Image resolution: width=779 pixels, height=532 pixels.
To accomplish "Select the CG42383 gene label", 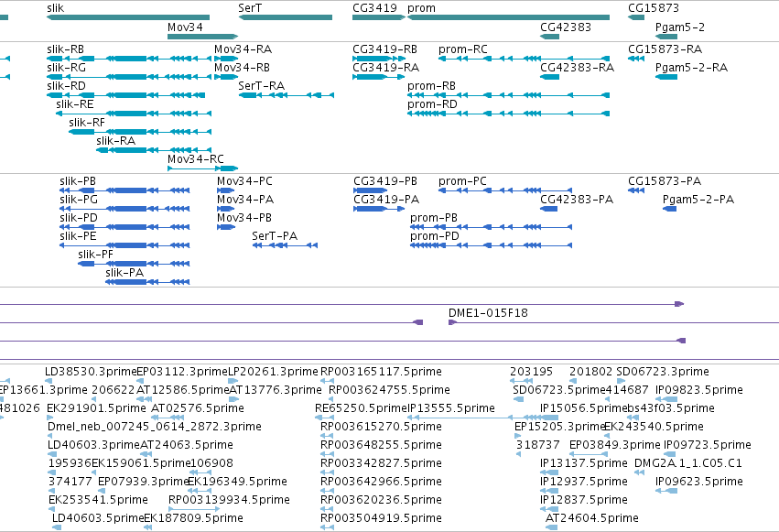I will pyautogui.click(x=566, y=27).
